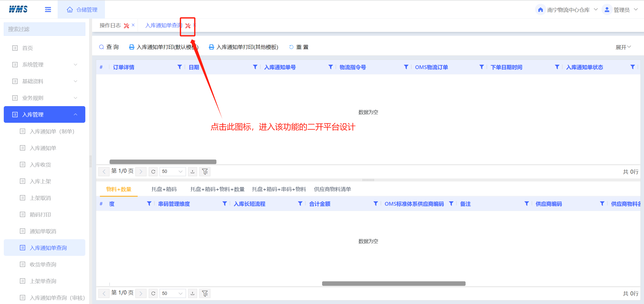
Task: Click the lower table refresh icon
Action: coord(153,293)
